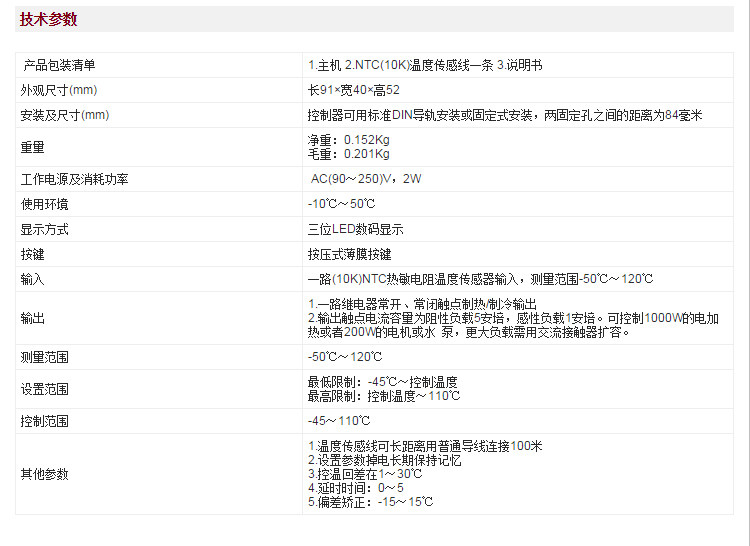Click the 设置范围 row label
750x546 pixels.
click(x=45, y=389)
